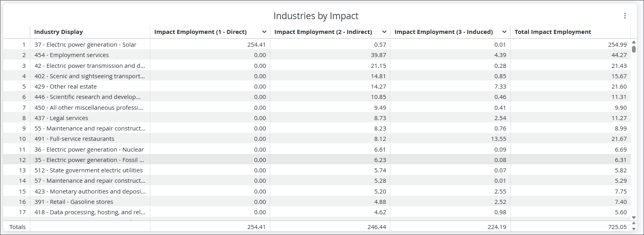
Task: Click total value 7.75 in row 15
Action: (620, 192)
